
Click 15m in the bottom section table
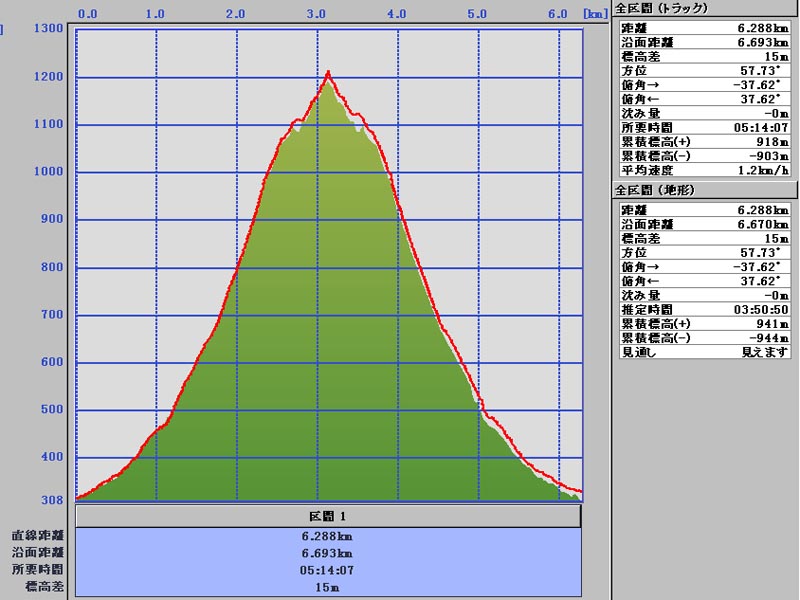pyautogui.click(x=328, y=587)
